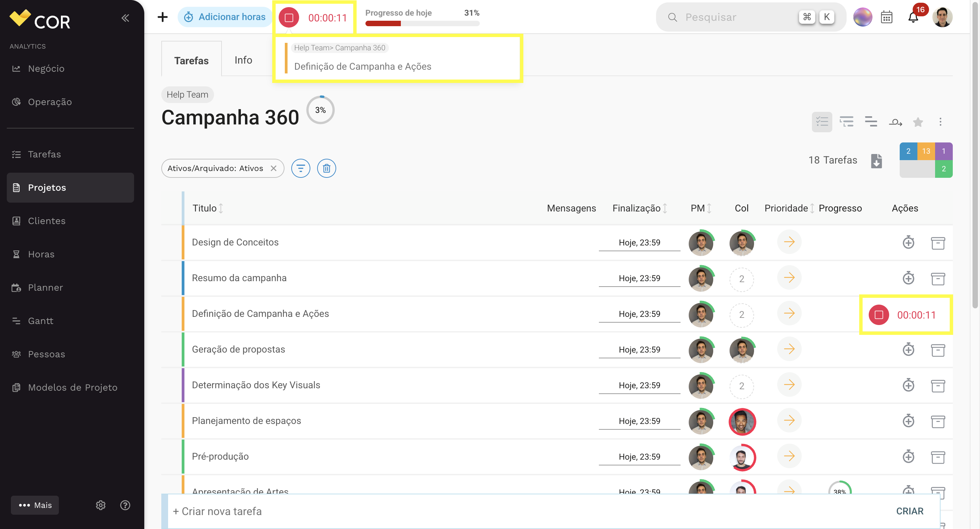The height and width of the screenshot is (529, 980).
Task: Download the task list export icon
Action: [877, 160]
